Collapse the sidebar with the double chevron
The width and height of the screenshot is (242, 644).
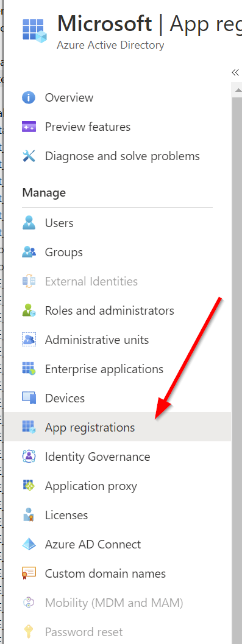(235, 72)
